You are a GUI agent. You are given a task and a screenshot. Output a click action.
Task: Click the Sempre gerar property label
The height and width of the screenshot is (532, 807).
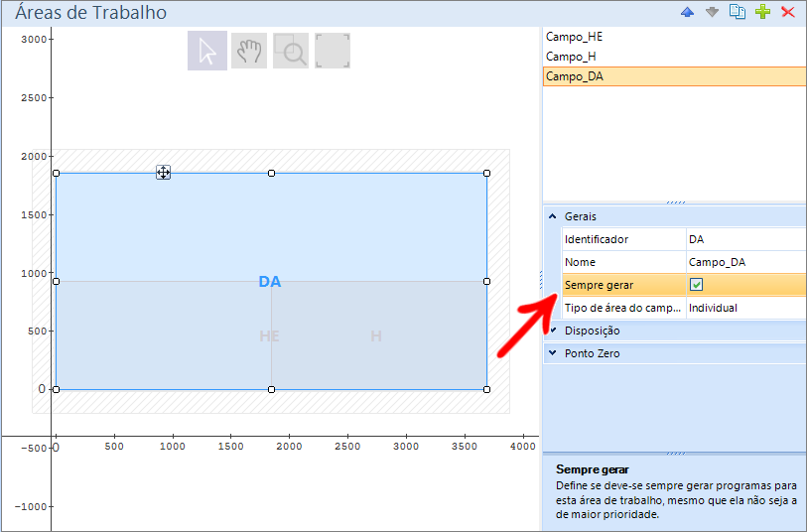[599, 285]
